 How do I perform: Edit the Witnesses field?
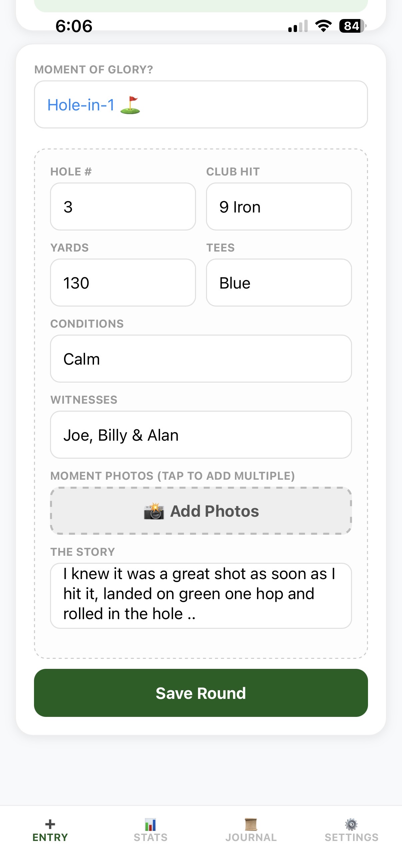pos(201,435)
